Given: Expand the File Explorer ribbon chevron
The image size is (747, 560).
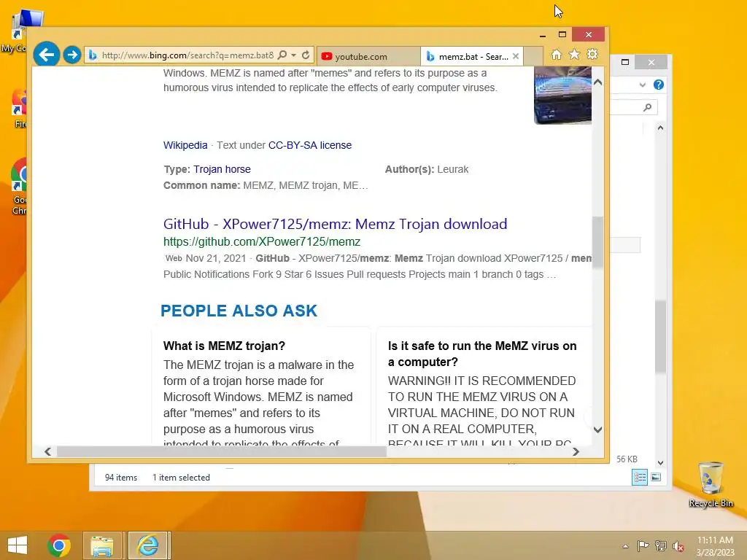Looking at the screenshot, I should coord(643,85).
